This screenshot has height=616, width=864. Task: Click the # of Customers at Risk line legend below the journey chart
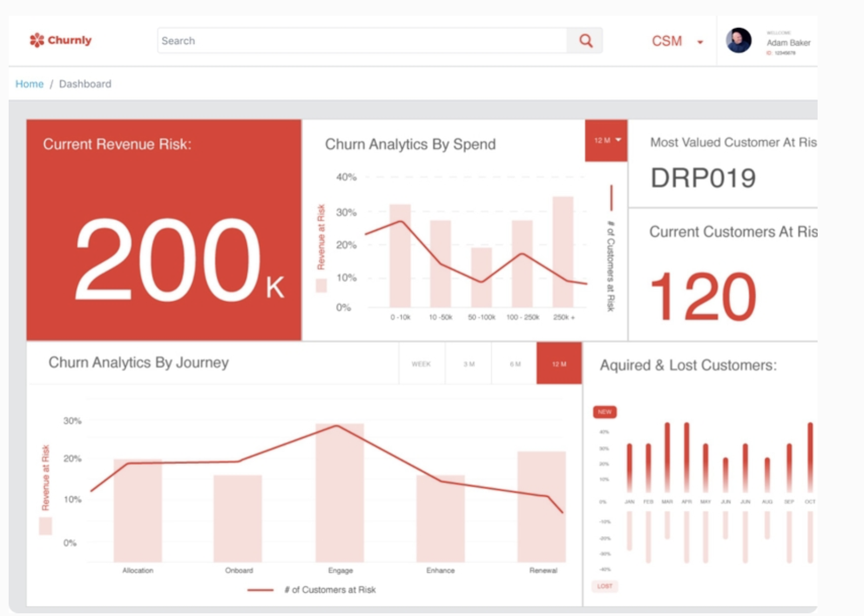click(312, 590)
